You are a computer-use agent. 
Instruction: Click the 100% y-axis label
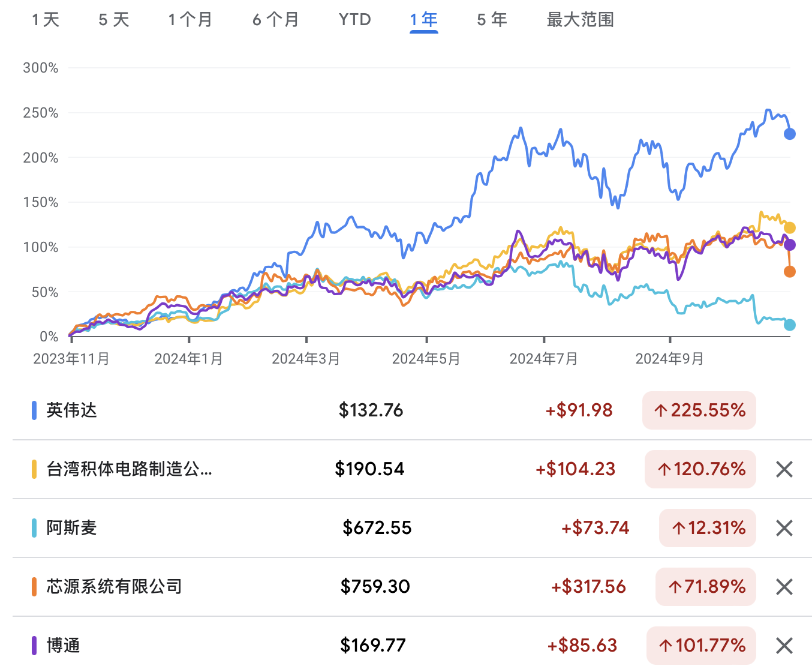(x=41, y=247)
